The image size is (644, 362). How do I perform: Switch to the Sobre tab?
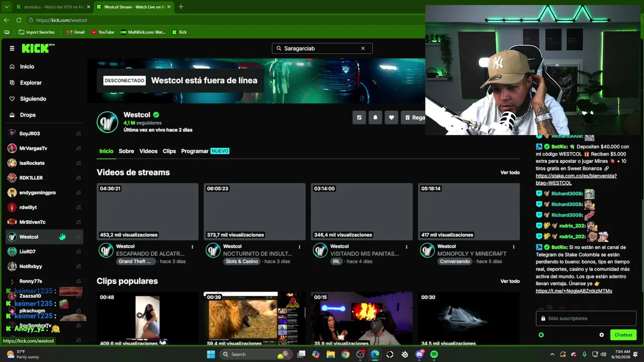(126, 151)
